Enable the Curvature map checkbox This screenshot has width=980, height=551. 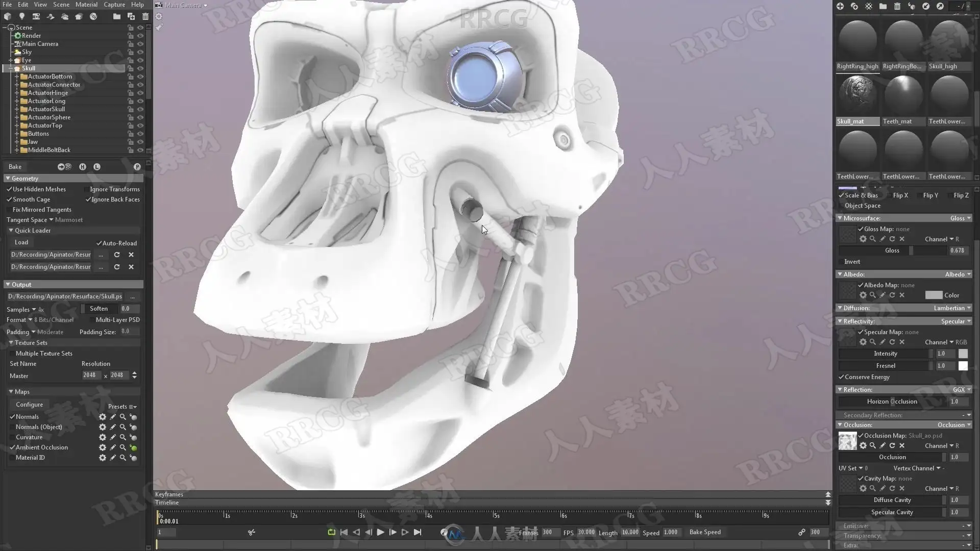click(x=12, y=437)
